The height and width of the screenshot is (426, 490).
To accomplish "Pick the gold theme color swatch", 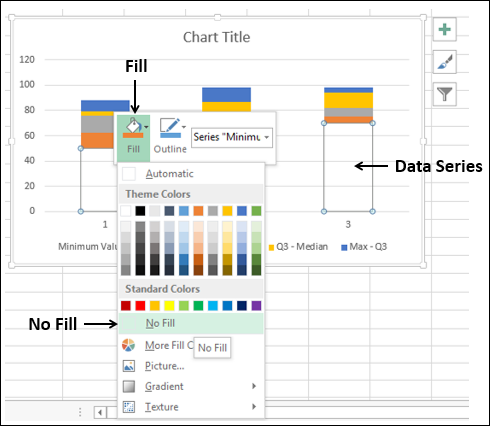I will pyautogui.click(x=227, y=211).
